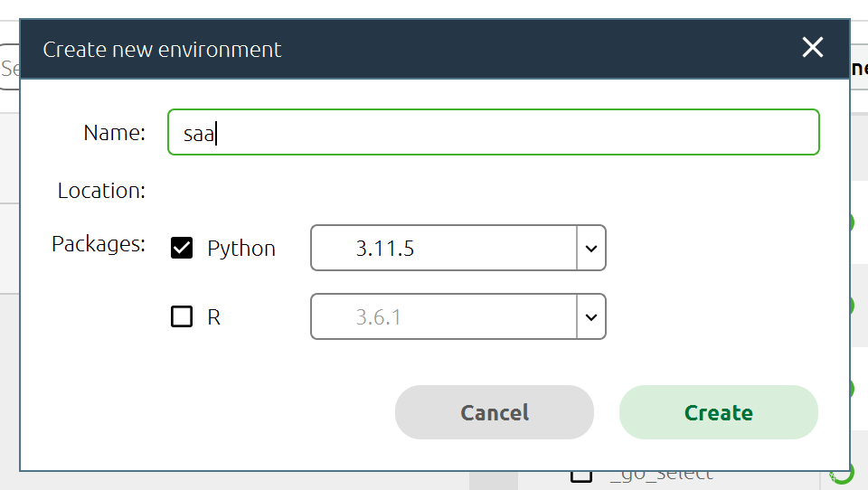The width and height of the screenshot is (868, 490).
Task: Click the environment Name text field
Action: (x=493, y=133)
